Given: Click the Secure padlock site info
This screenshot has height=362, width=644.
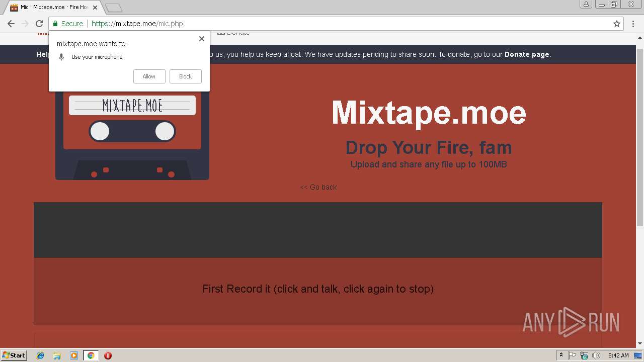Looking at the screenshot, I should coord(68,24).
